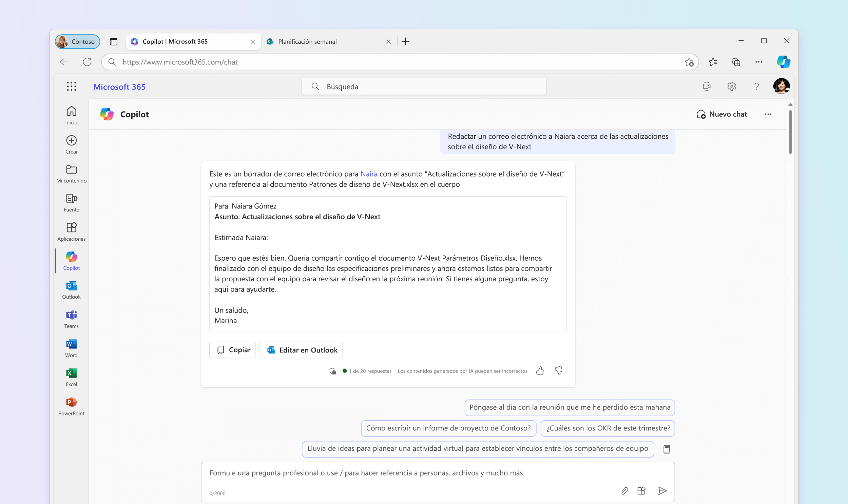Focus the Búsqueda search field
848x504 pixels.
pyautogui.click(x=423, y=86)
